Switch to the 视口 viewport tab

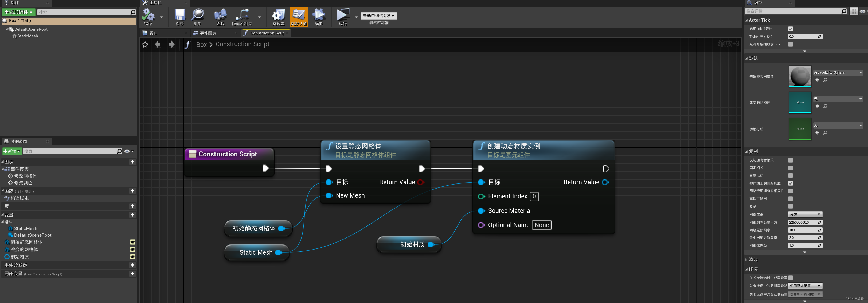tap(154, 33)
